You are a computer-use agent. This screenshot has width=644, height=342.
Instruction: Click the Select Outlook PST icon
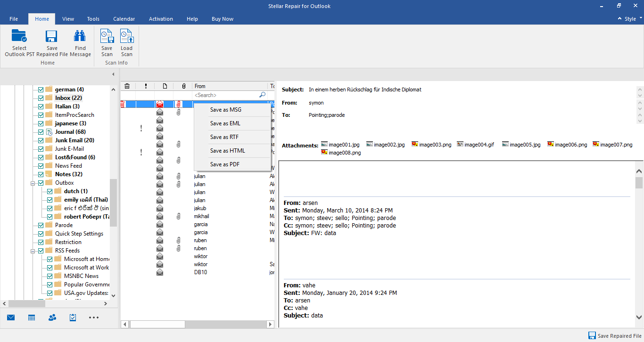tap(19, 37)
